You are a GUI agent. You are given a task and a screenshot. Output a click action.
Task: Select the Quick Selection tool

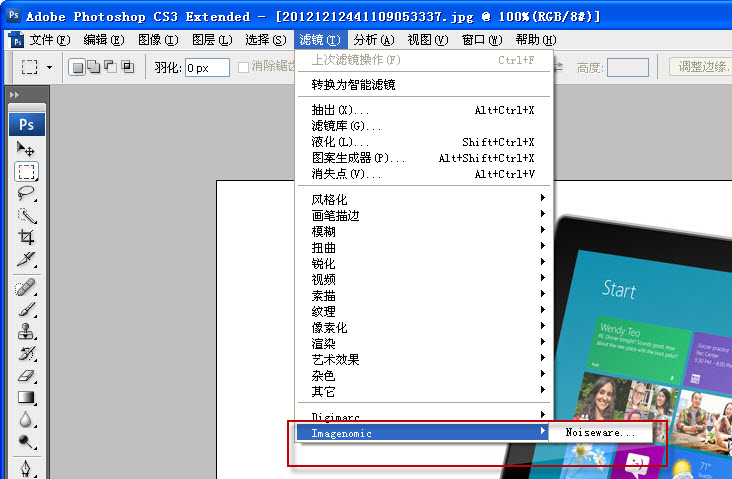click(26, 216)
